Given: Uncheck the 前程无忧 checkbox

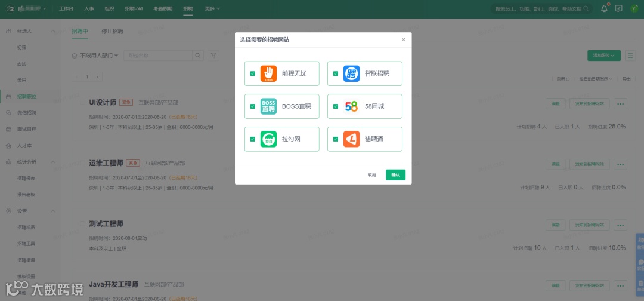Looking at the screenshot, I should coord(253,73).
